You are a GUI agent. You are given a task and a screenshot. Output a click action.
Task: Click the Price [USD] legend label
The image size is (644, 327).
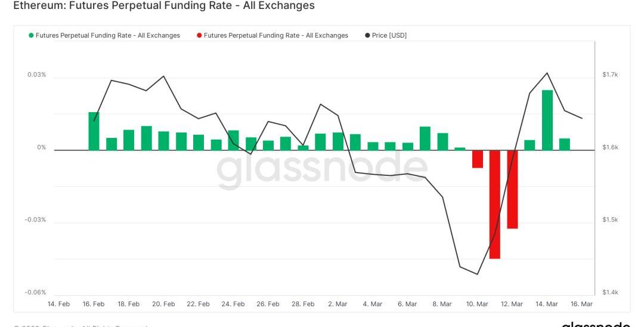point(389,36)
